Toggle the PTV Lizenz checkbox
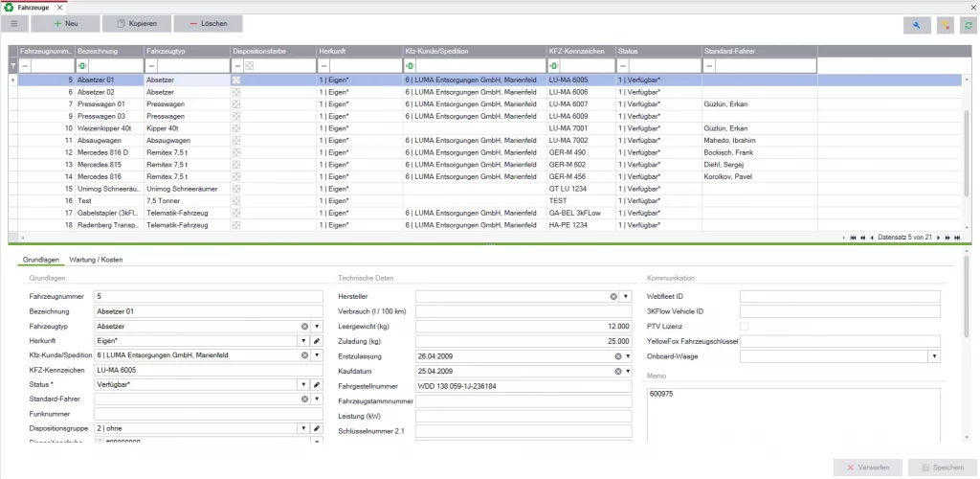The image size is (980, 479). [744, 327]
